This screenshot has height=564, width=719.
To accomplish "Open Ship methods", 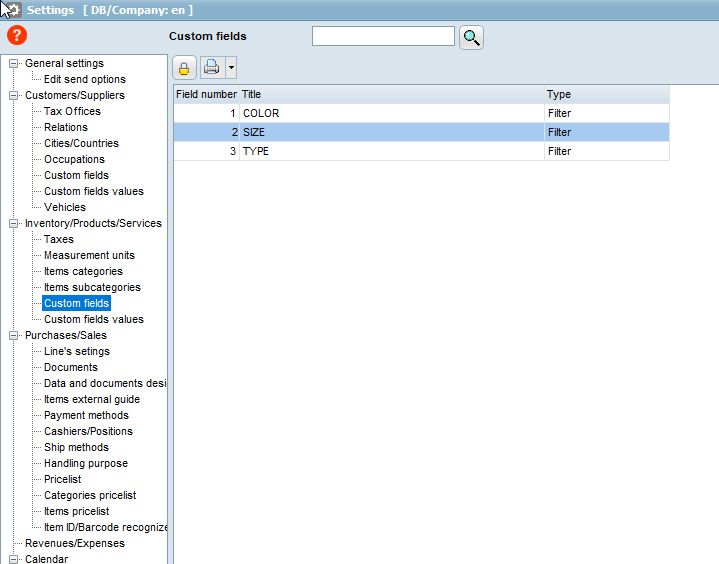I will point(76,448).
